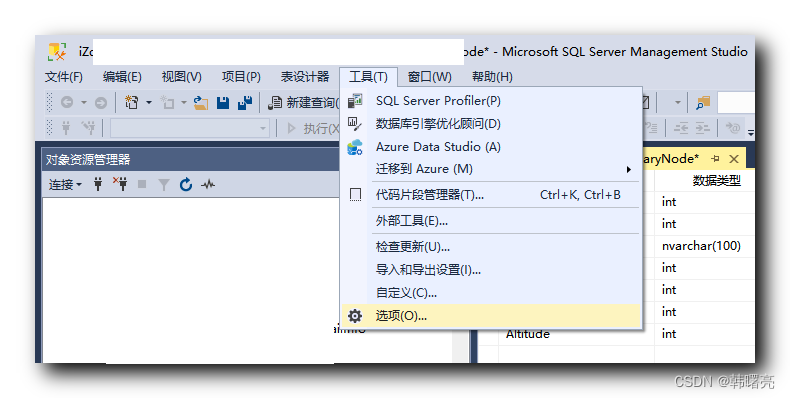Select the nvarchar(100) data type cell
Screen dimensions: 790x398
[704, 246]
